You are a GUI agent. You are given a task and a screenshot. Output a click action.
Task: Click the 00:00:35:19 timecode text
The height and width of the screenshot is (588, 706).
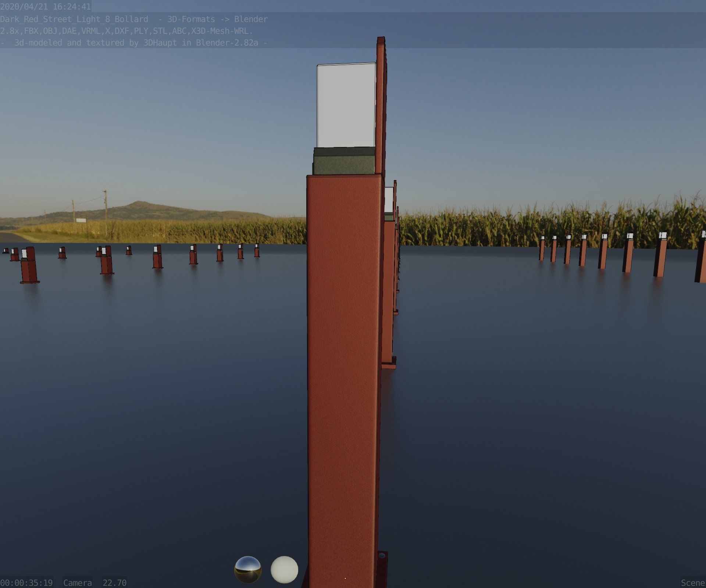pos(26,583)
